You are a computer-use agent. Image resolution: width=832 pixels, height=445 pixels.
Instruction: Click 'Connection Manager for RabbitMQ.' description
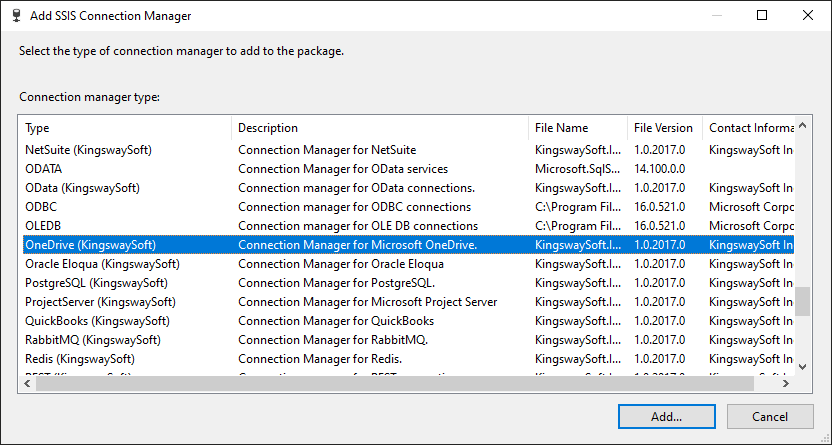tap(333, 340)
